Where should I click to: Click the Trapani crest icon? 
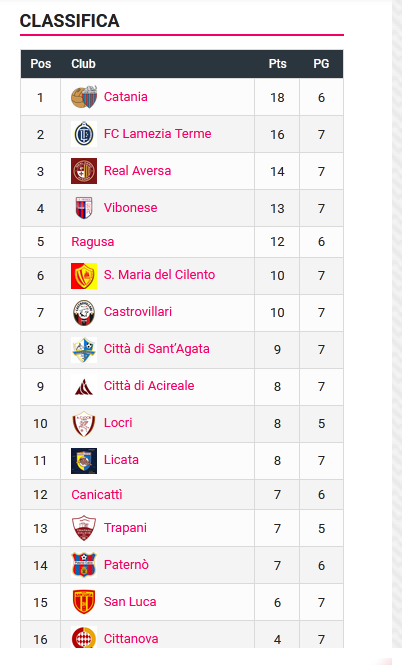point(84,528)
